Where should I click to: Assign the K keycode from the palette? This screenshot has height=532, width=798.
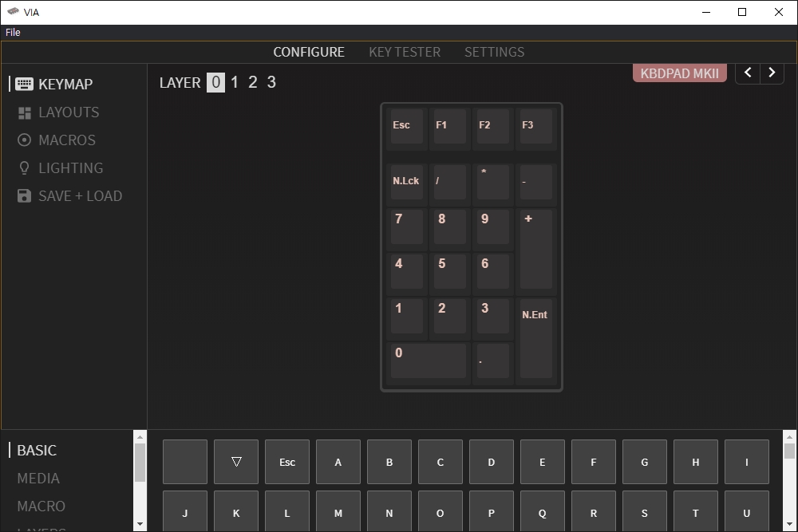(x=236, y=511)
